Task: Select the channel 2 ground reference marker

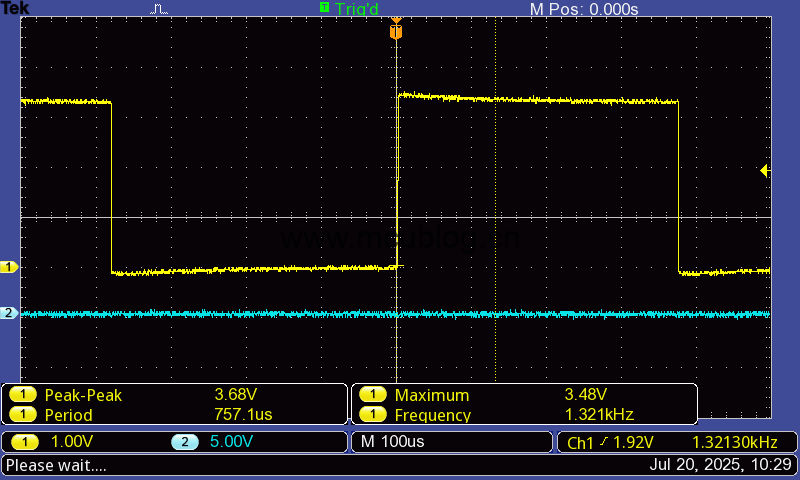Action: (10, 313)
